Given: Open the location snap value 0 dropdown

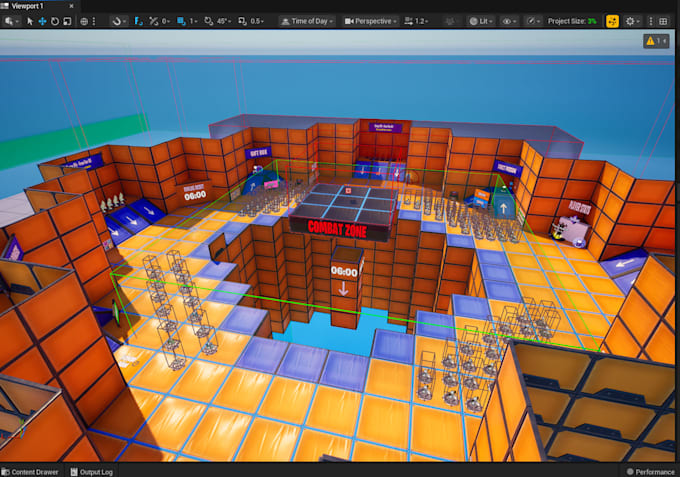Looking at the screenshot, I should pyautogui.click(x=166, y=21).
